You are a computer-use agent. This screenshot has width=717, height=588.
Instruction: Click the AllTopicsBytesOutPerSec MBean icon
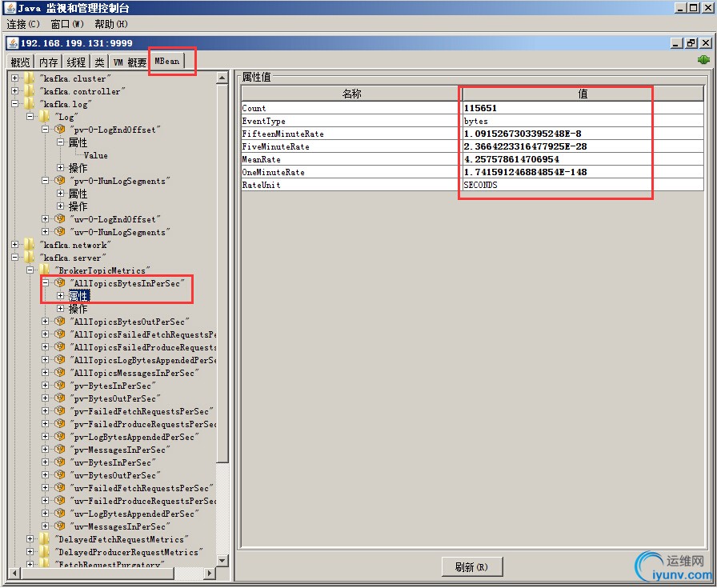59,322
